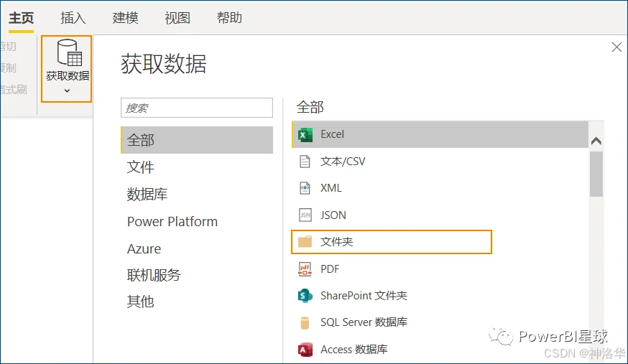Open the 主页 ribbon tab
Viewport: 628px width, 364px height.
coord(22,18)
